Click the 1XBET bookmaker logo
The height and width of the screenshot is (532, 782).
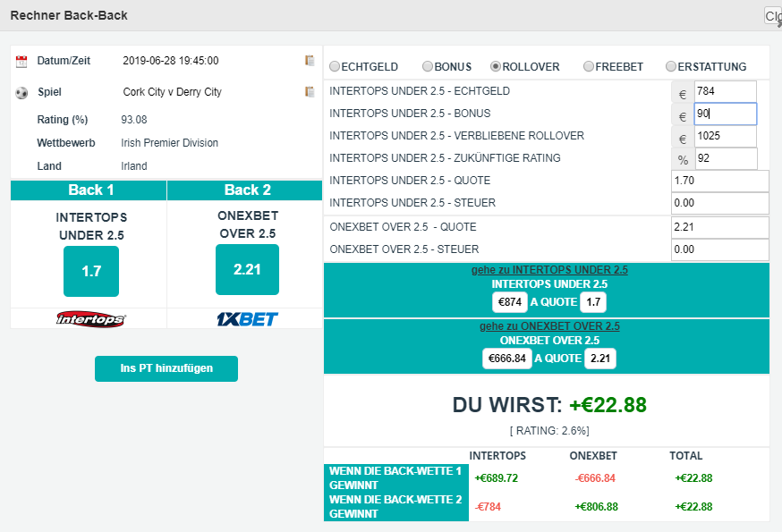click(247, 319)
